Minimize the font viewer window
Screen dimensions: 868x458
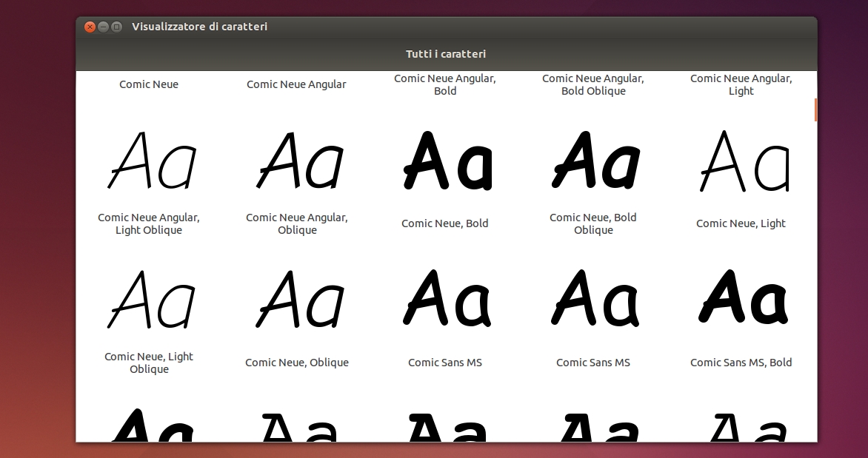[x=104, y=27]
